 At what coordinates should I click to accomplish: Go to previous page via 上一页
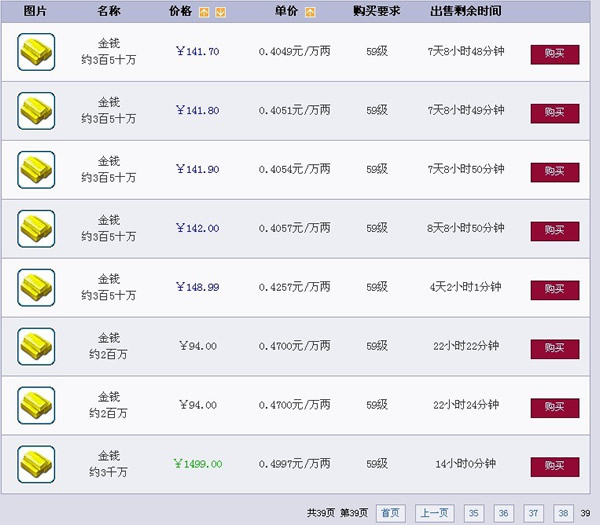pyautogui.click(x=434, y=513)
